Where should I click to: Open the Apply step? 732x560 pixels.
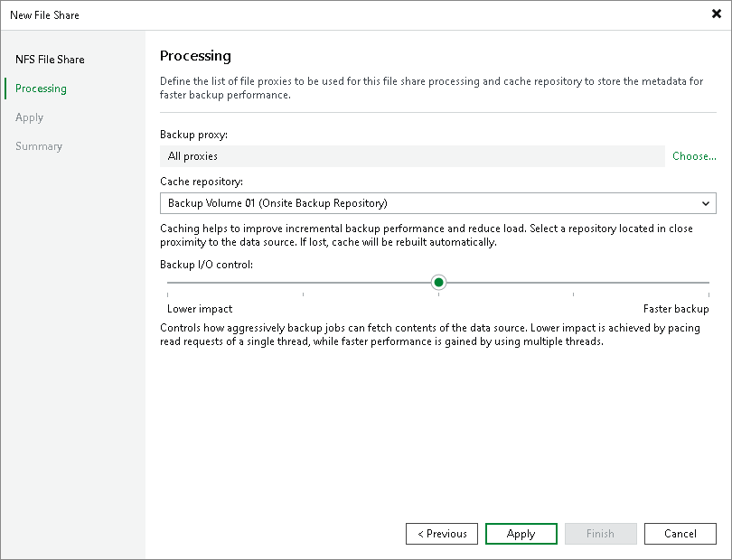tap(29, 117)
